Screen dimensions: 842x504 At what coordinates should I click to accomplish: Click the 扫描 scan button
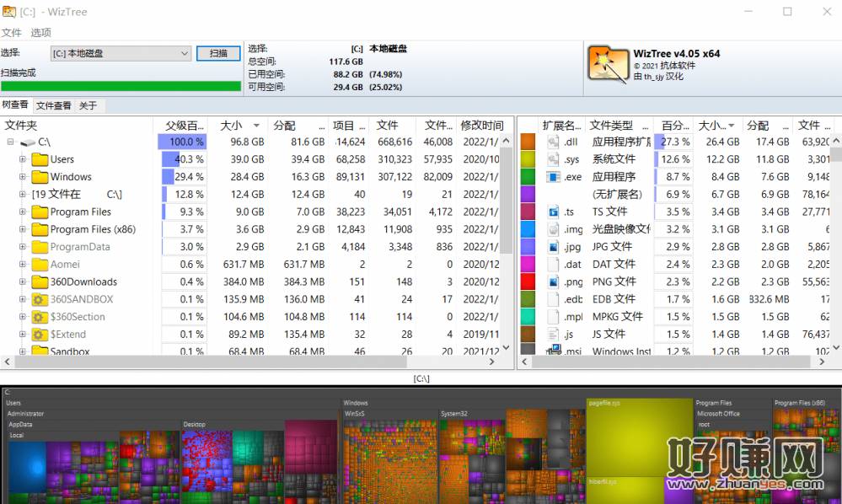point(218,53)
